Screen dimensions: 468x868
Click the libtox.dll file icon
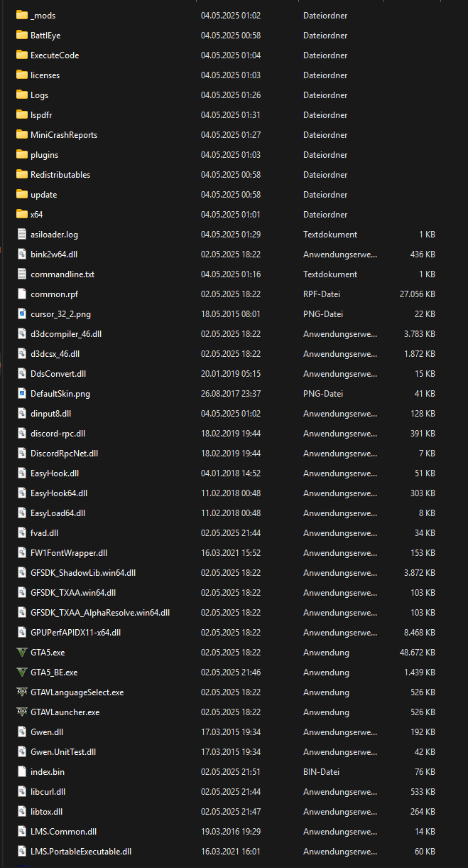(21, 811)
